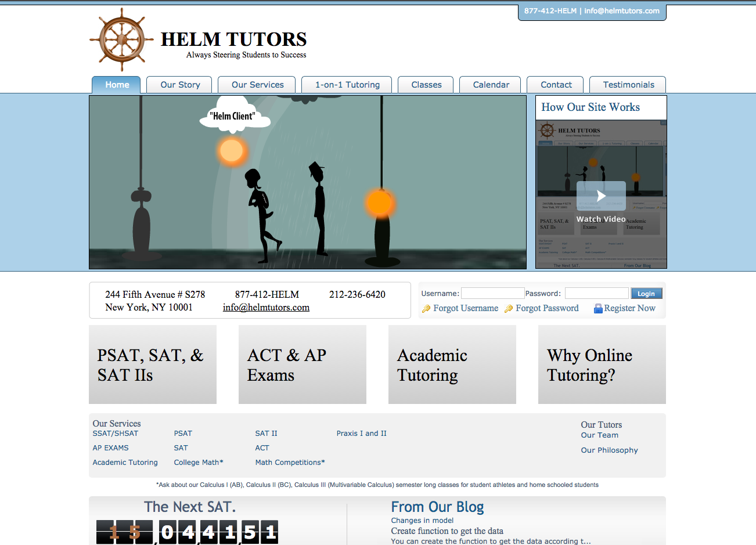Open the PSAT, SAT, & SAT IIs tile

(x=153, y=364)
